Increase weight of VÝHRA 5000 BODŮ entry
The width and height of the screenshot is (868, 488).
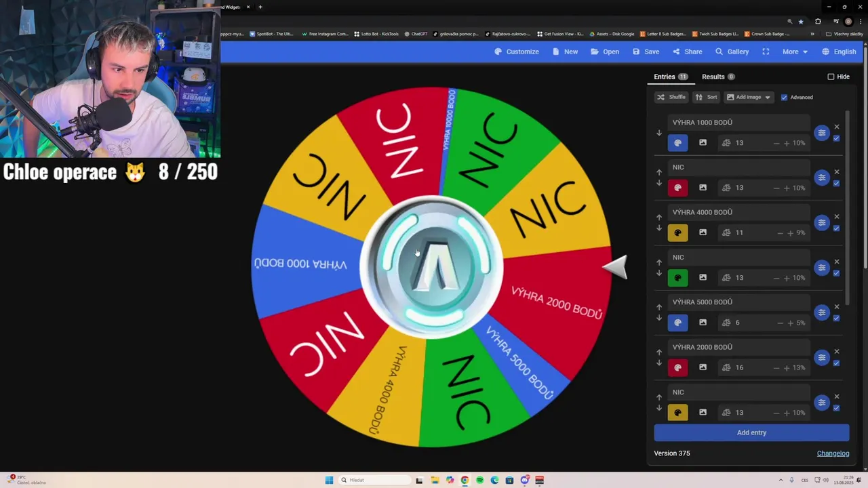pyautogui.click(x=791, y=323)
